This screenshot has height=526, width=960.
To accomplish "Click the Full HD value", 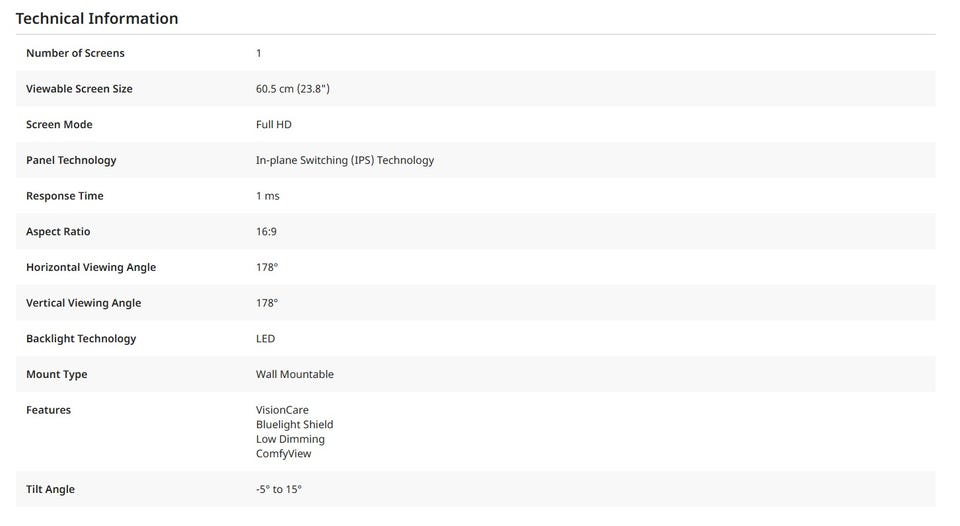I will click(274, 125).
